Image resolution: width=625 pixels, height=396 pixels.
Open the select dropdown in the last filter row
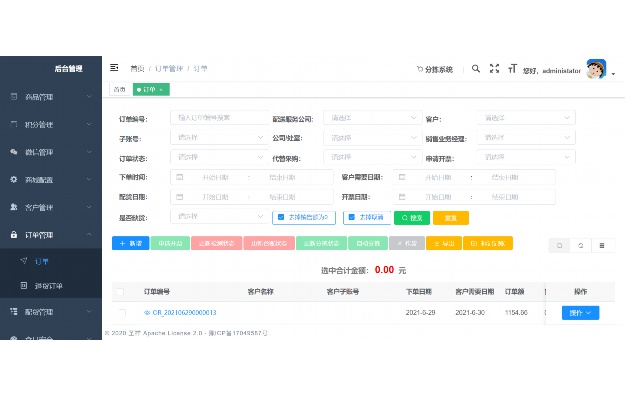[x=220, y=216]
